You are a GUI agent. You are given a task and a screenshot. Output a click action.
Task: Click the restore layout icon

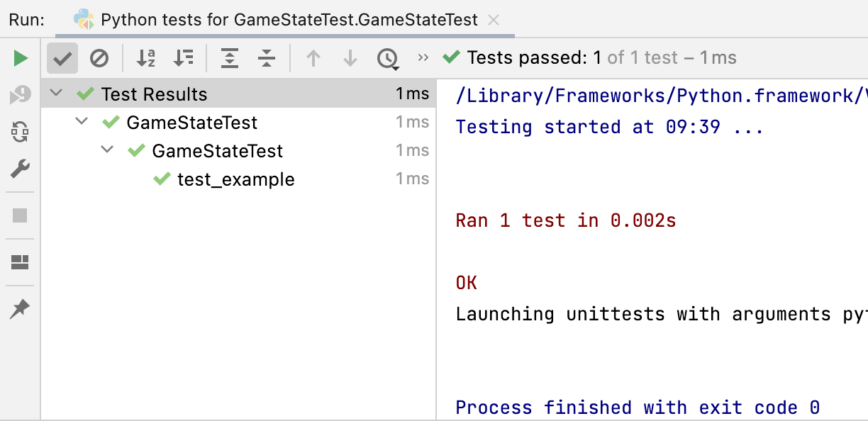(21, 263)
